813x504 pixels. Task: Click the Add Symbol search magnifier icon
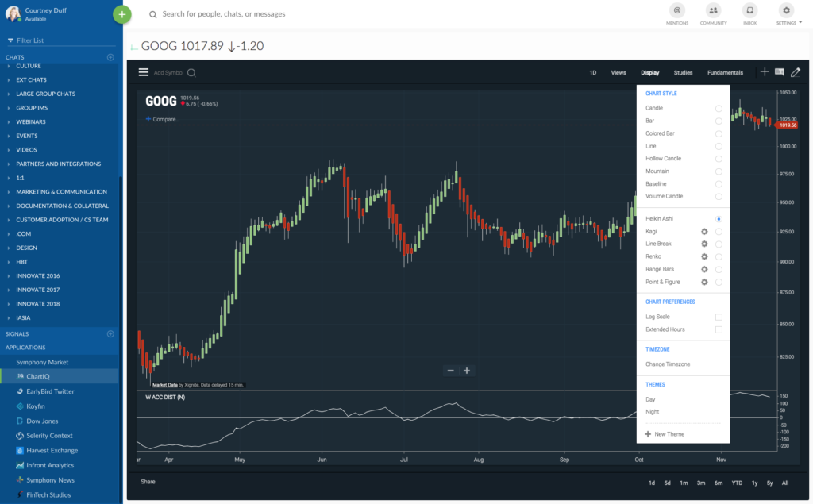pyautogui.click(x=191, y=72)
